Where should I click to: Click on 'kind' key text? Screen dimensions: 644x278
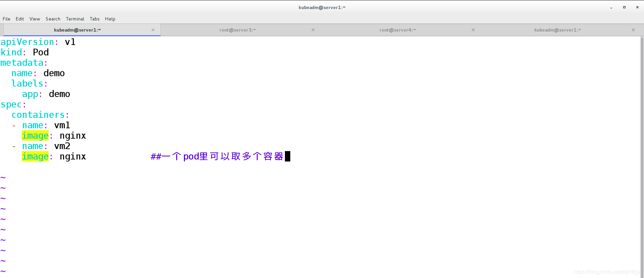pos(11,52)
